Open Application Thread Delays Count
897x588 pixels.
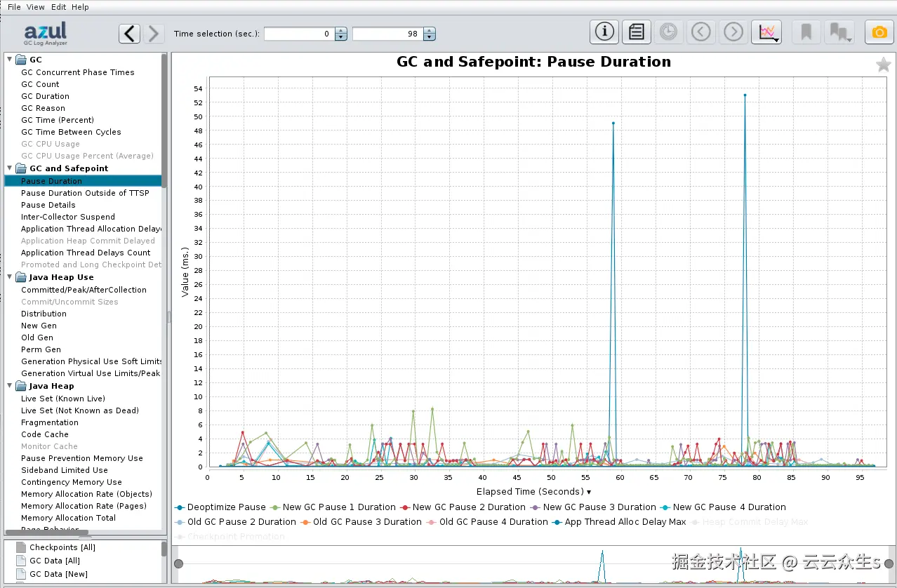86,253
